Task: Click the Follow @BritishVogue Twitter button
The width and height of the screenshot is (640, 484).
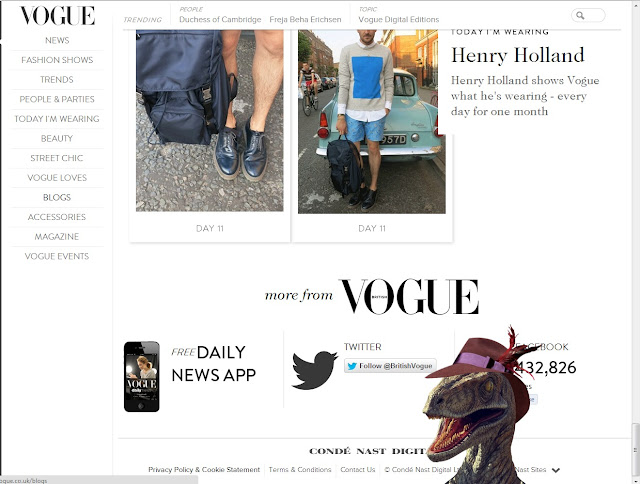Action: pyautogui.click(x=390, y=366)
